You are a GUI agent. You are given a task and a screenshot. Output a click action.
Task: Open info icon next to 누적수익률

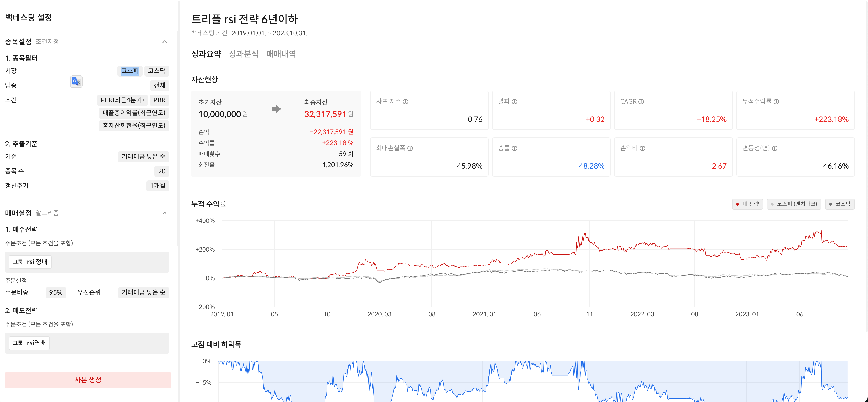tap(776, 102)
